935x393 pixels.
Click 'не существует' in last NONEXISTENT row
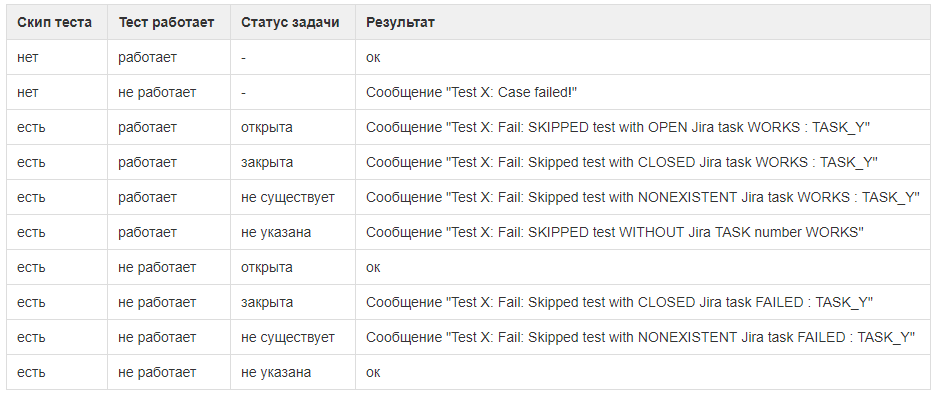click(287, 338)
